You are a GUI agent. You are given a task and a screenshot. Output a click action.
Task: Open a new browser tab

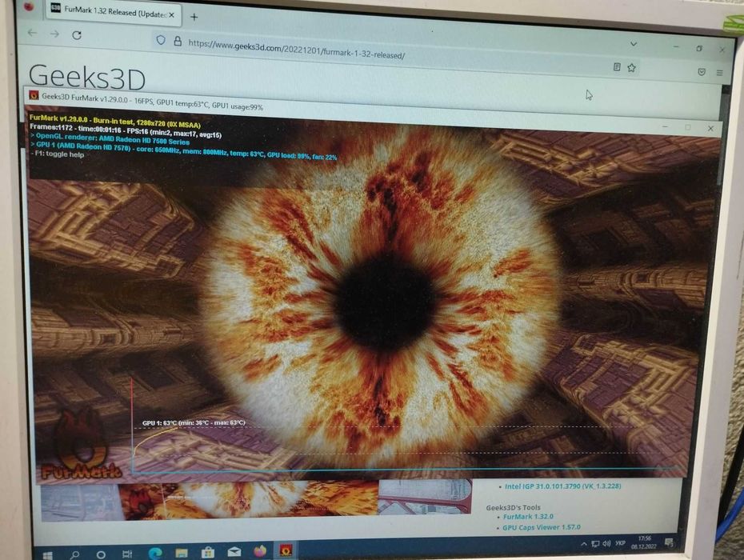[x=194, y=17]
